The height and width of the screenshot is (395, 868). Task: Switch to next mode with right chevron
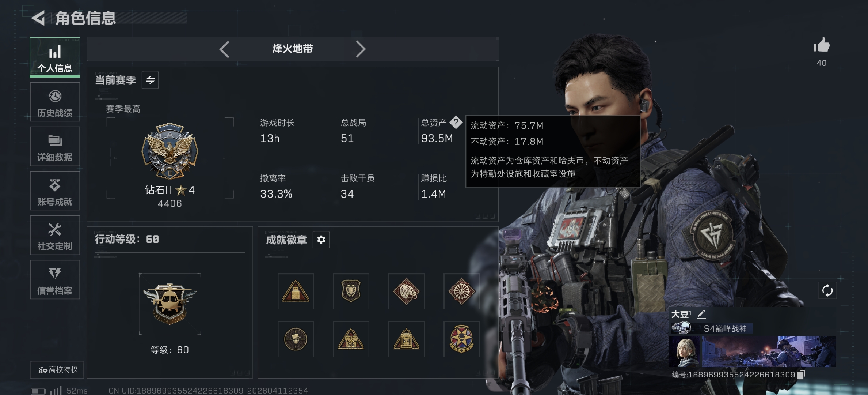tap(361, 49)
